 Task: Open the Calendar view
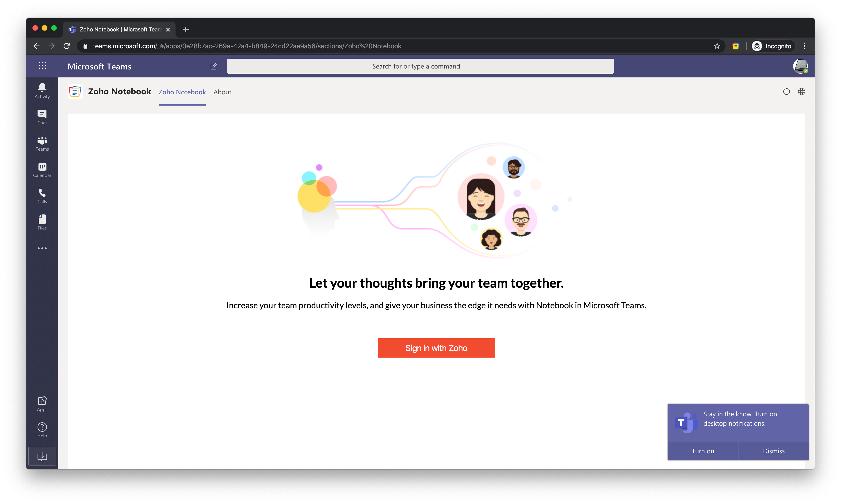[x=42, y=170]
